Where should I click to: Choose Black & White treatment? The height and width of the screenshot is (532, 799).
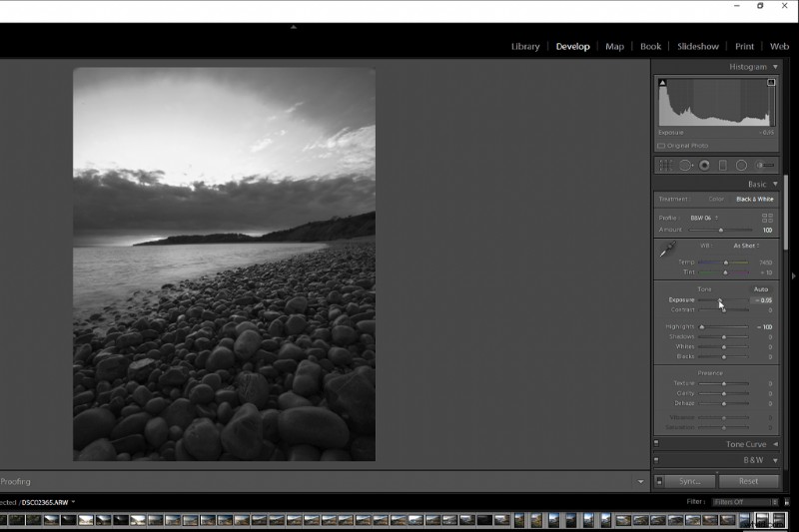(x=755, y=199)
